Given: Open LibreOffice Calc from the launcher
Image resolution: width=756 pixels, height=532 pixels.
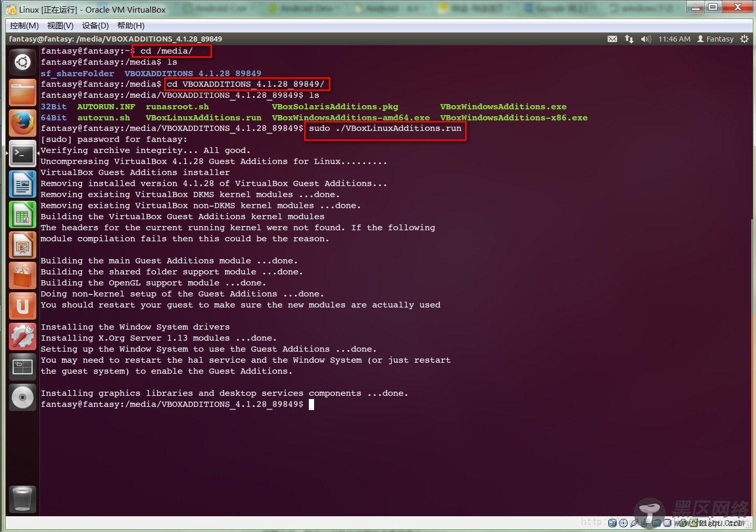Looking at the screenshot, I should click(23, 215).
